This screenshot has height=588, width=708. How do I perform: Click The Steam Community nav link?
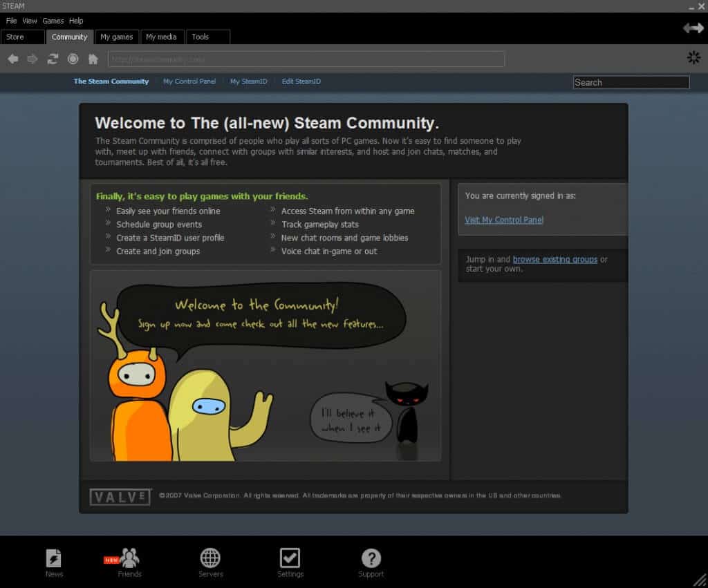point(111,82)
